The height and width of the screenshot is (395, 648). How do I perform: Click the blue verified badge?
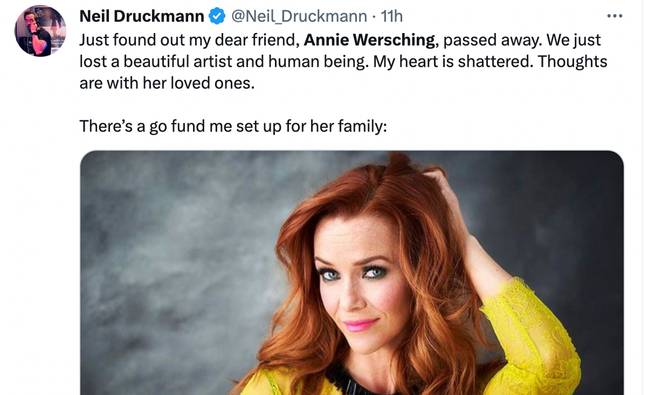tap(217, 16)
